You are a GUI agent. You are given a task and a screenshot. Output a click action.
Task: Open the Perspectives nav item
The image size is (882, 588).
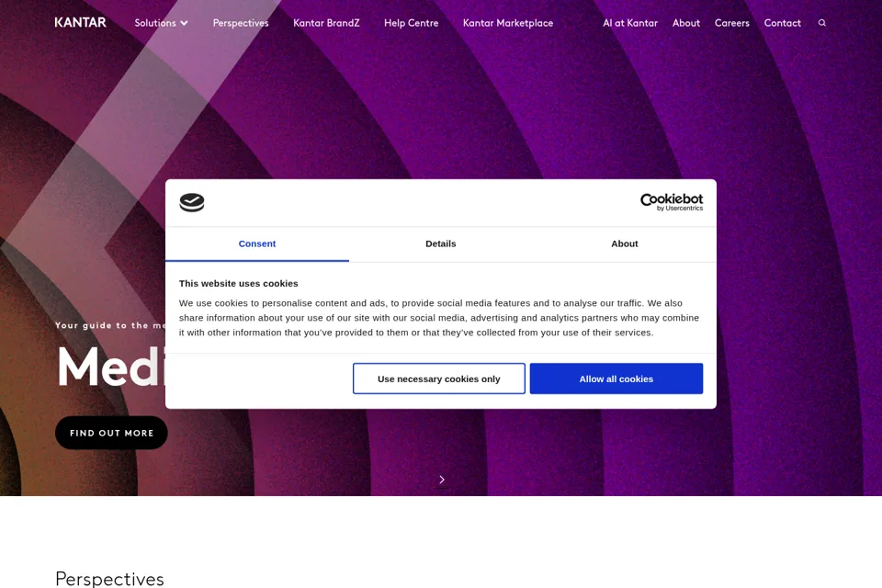pos(241,23)
